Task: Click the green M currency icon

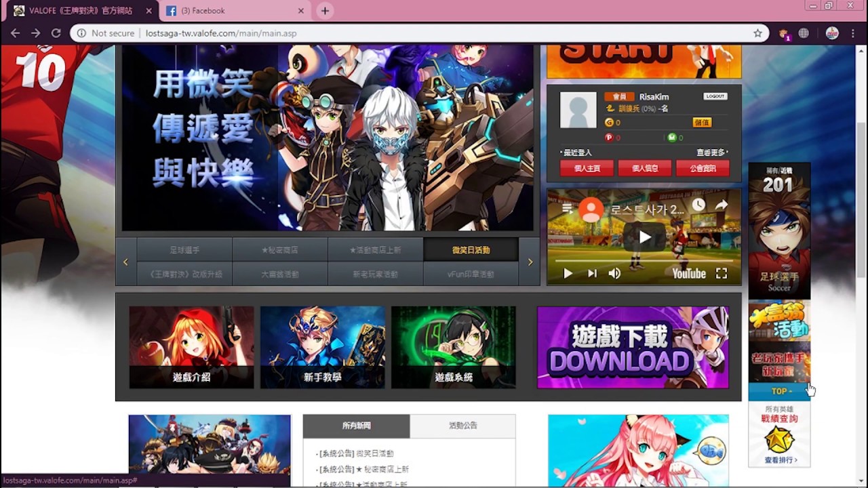Action: [x=671, y=138]
